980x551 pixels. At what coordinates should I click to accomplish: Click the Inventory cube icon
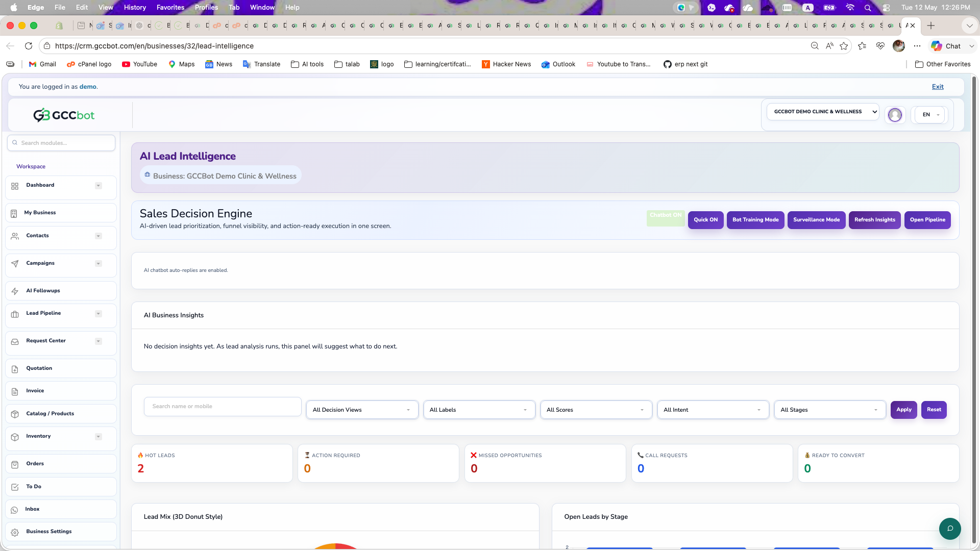click(15, 437)
